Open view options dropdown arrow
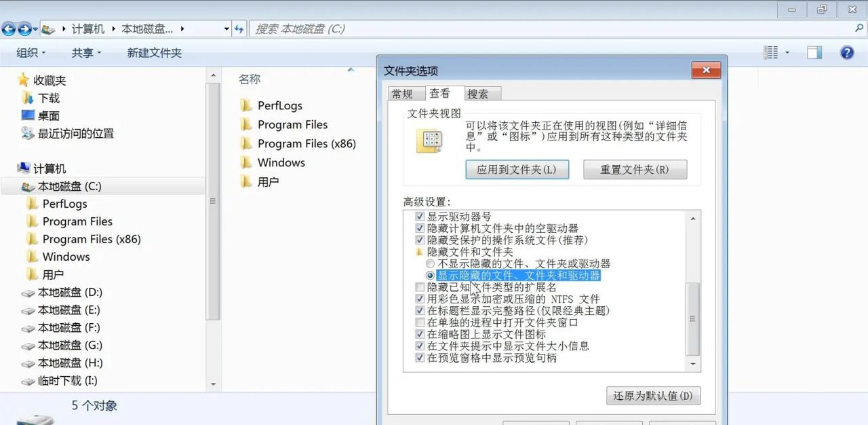This screenshot has width=868, height=425. (787, 52)
